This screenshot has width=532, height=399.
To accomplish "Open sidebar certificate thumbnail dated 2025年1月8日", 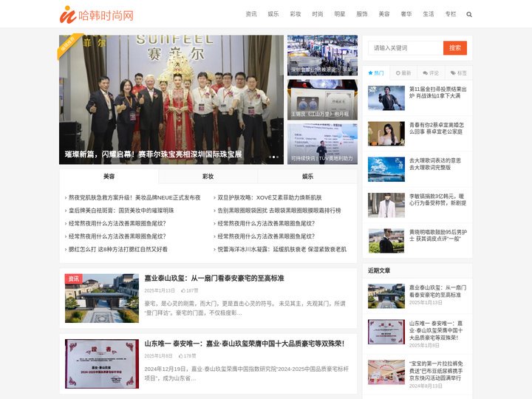I will point(386,332).
